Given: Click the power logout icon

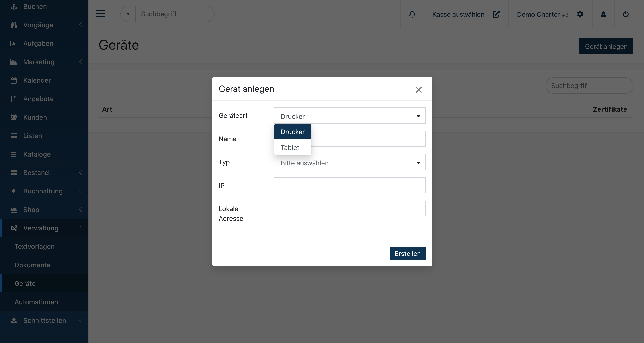Looking at the screenshot, I should pos(626,14).
